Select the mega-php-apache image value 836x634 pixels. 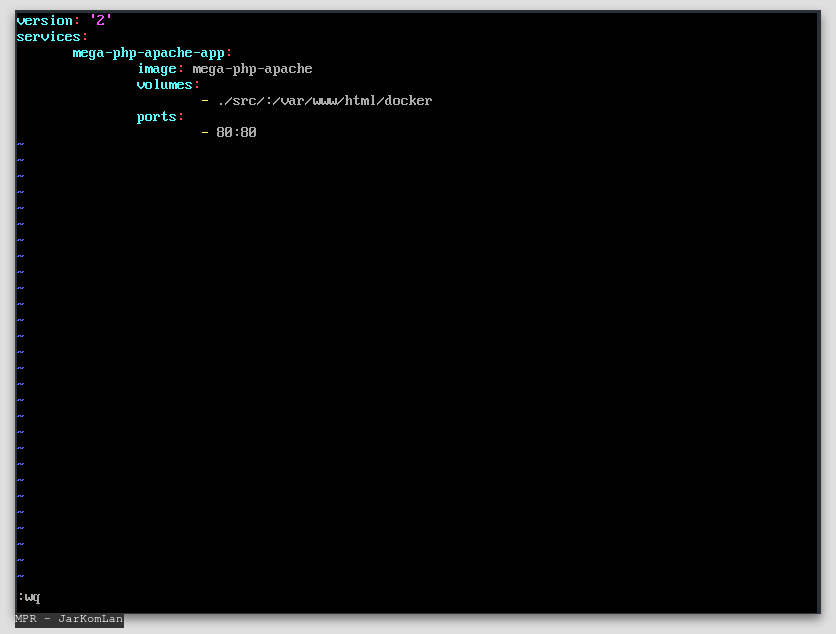click(253, 68)
